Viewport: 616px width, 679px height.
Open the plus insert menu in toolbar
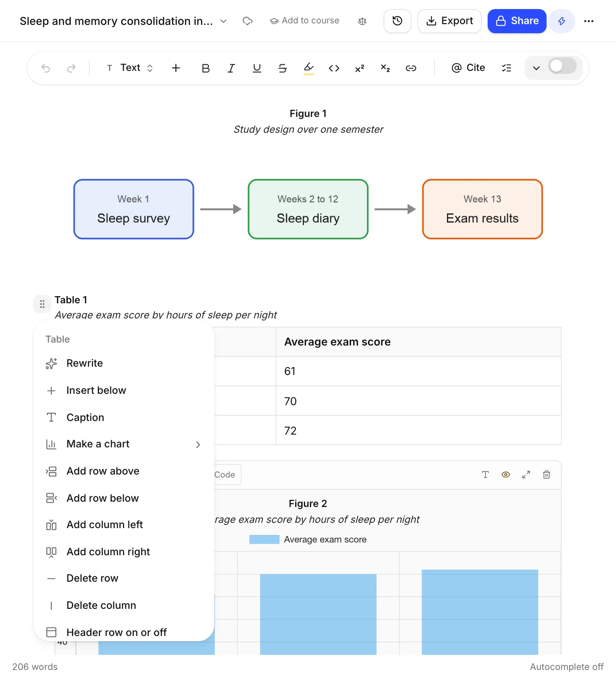[176, 68]
